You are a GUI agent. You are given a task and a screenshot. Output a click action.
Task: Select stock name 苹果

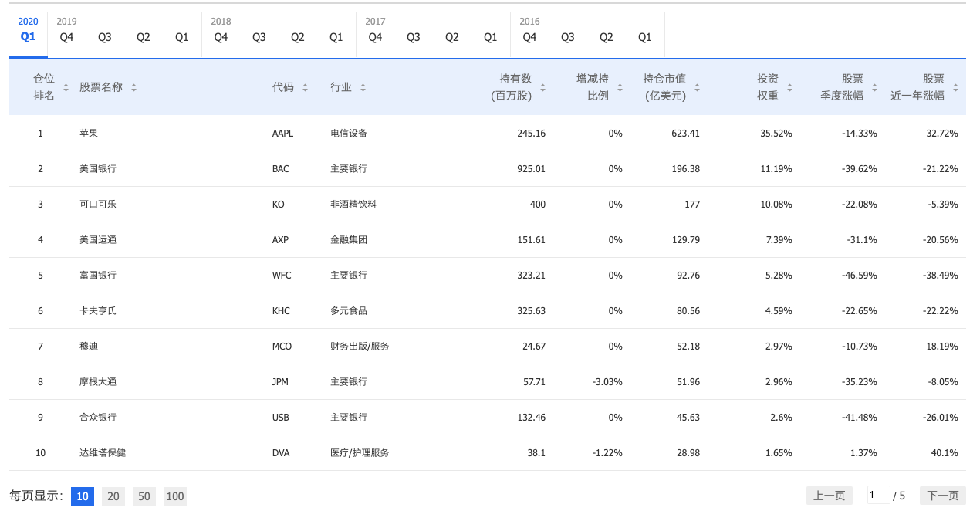pos(89,134)
